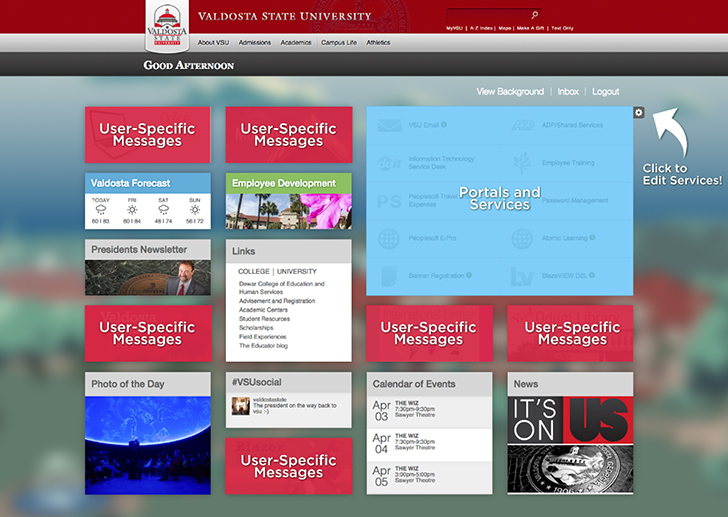Click the Valdosta State University crest logo
The image size is (728, 517).
click(167, 26)
